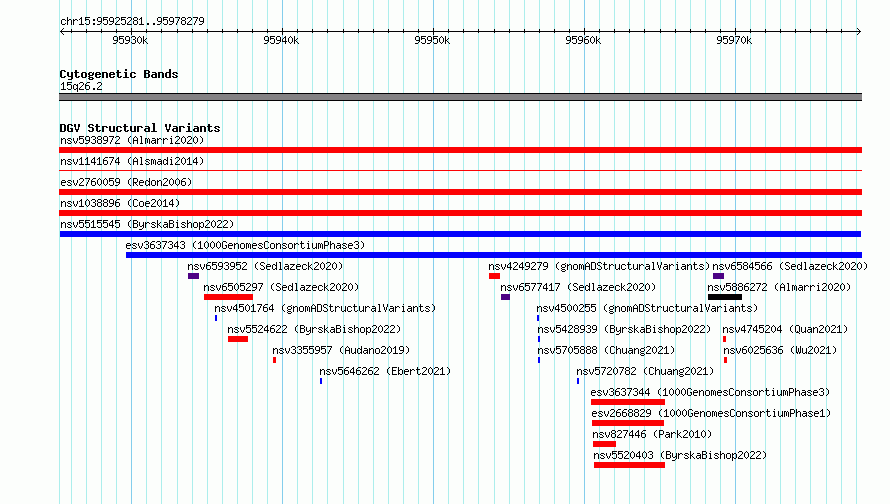Select the purple block under nsv6593952
This screenshot has width=890, height=504.
[x=194, y=276]
